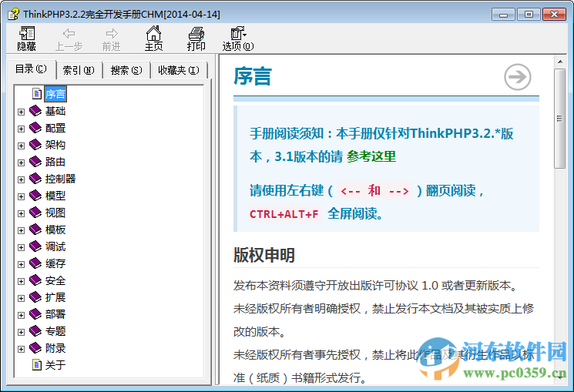
Task: Click the content scrollbar up arrow
Action: (x=559, y=62)
